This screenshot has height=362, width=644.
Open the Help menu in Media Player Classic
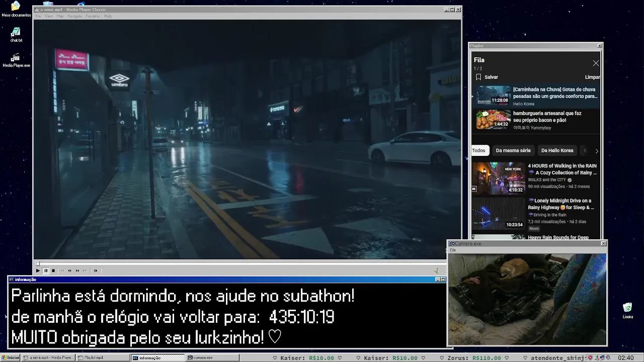(x=108, y=16)
